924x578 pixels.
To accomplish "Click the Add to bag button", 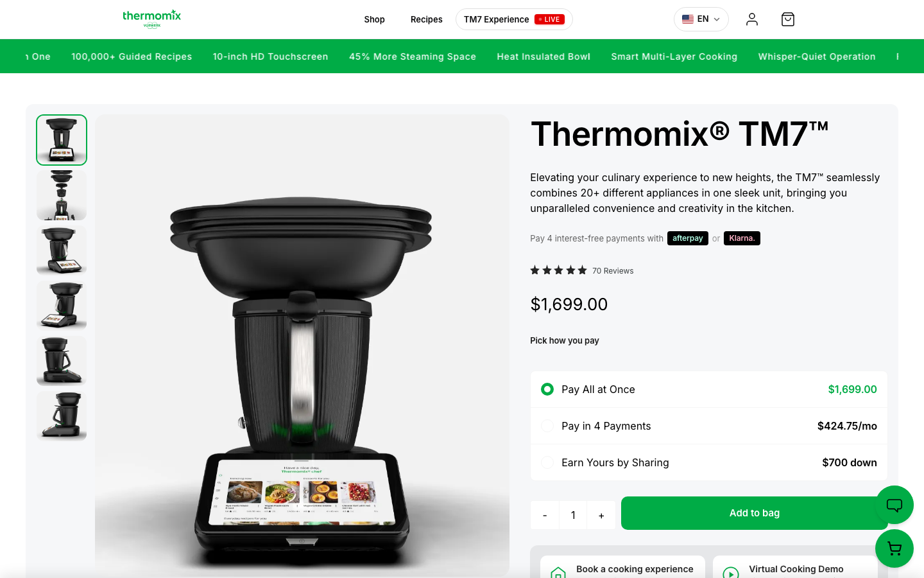I will (x=754, y=513).
